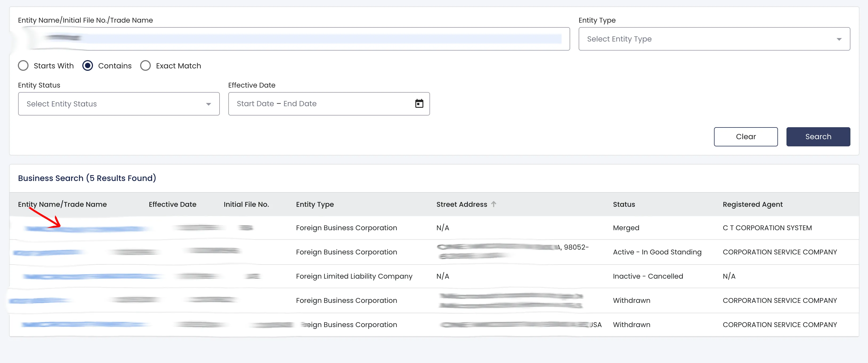868x363 pixels.
Task: Click the Start Date – End Date field
Action: pyautogui.click(x=328, y=104)
